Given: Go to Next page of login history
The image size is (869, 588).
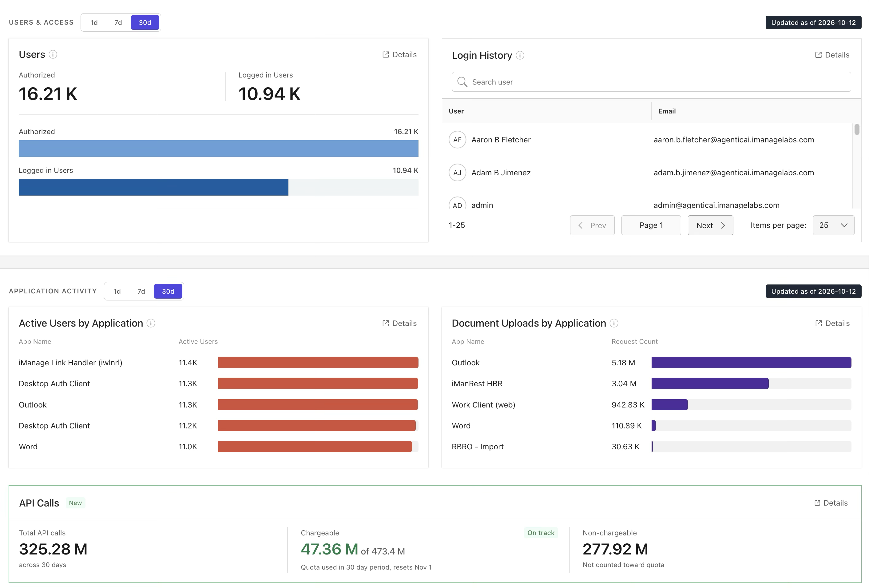Looking at the screenshot, I should coord(710,225).
